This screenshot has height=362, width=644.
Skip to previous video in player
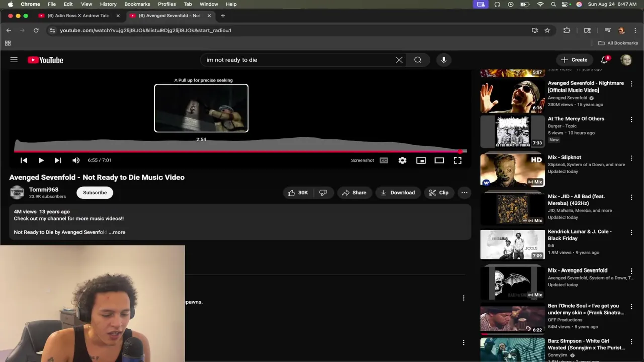tap(24, 160)
